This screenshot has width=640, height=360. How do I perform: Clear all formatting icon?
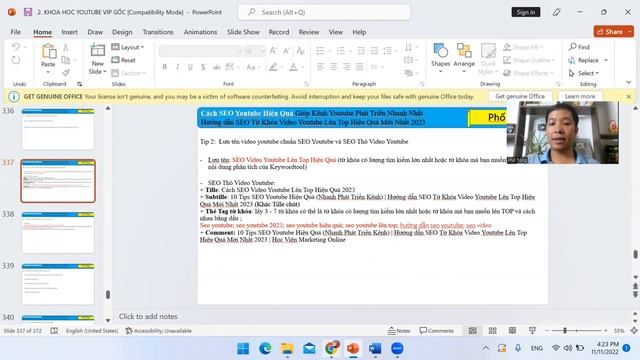pyautogui.click(x=300, y=51)
